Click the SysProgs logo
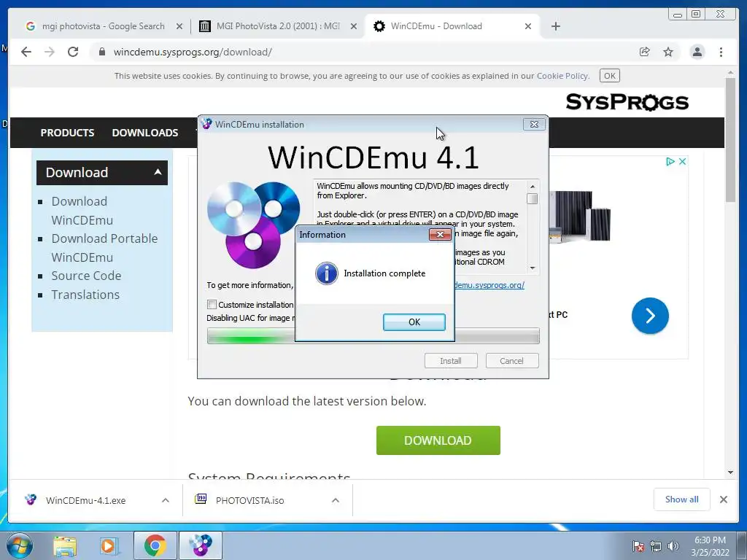The width and height of the screenshot is (747, 560). (x=627, y=102)
